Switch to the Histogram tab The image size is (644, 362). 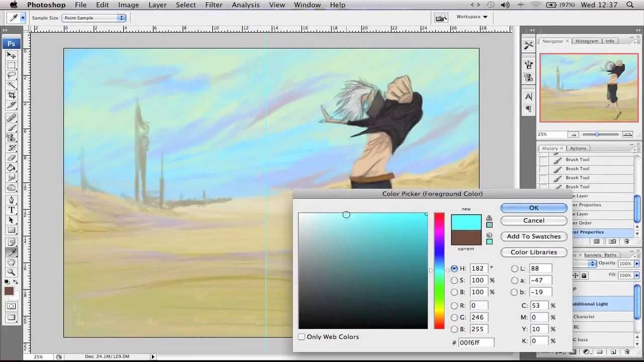587,41
